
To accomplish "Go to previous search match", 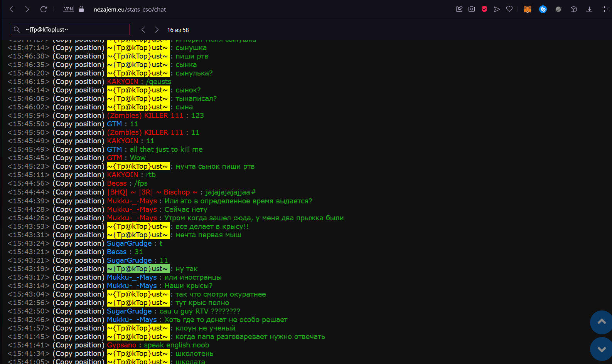I will coord(143,30).
